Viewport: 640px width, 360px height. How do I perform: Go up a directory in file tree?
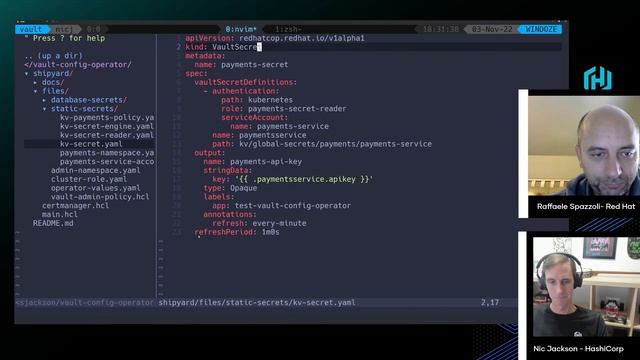[x=53, y=56]
